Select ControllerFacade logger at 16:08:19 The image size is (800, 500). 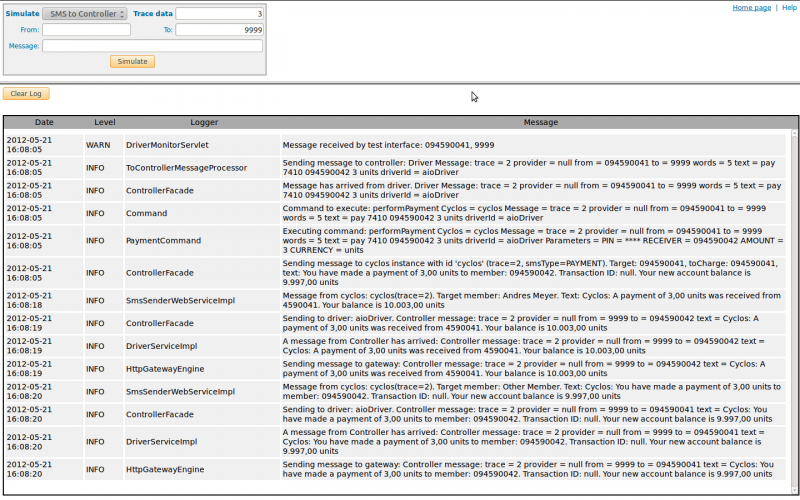coord(160,323)
